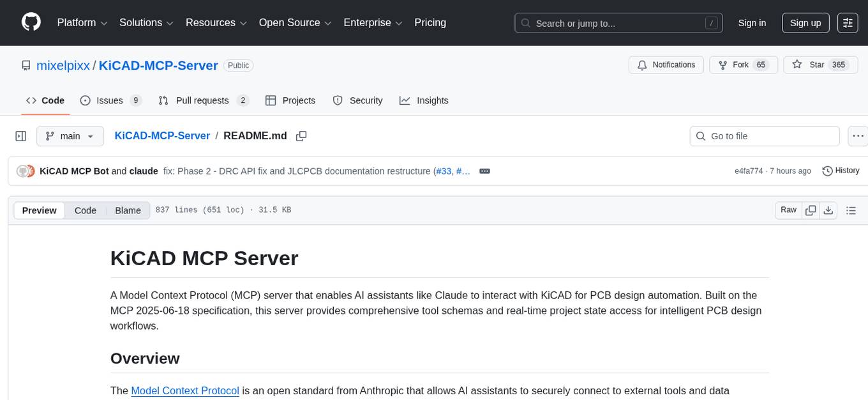Collapse the file tree side panel
Viewport: 868px width, 400px height.
[x=21, y=135]
